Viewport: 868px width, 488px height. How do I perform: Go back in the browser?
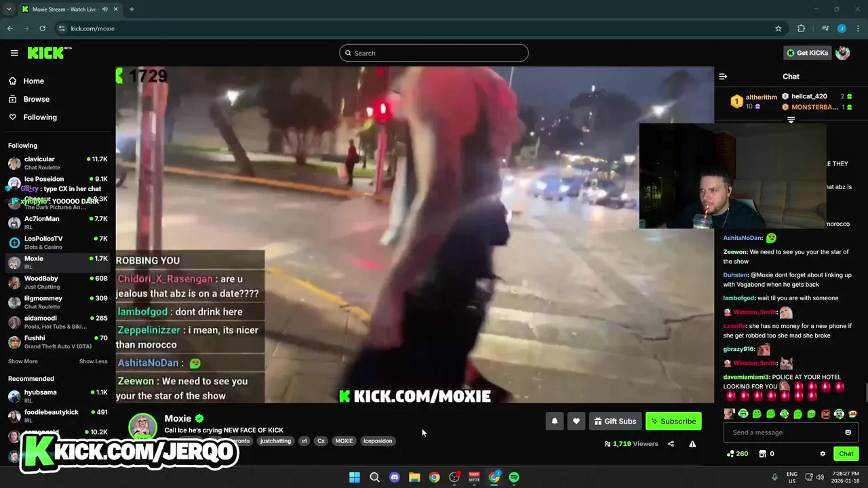[x=9, y=28]
